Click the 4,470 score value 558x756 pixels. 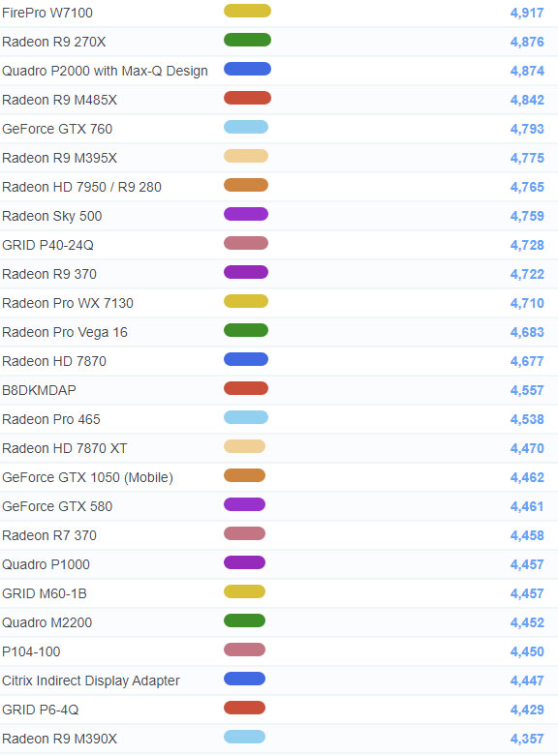point(527,448)
